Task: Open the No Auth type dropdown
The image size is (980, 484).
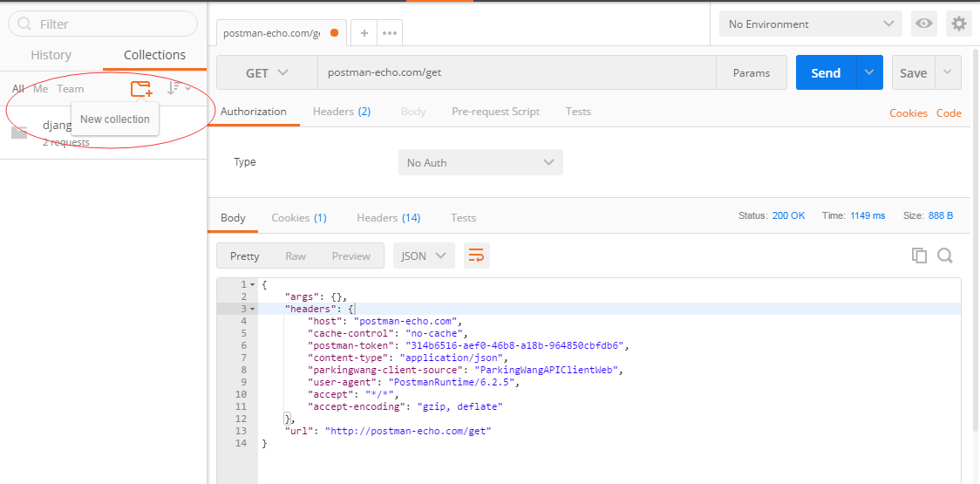Action: click(480, 162)
